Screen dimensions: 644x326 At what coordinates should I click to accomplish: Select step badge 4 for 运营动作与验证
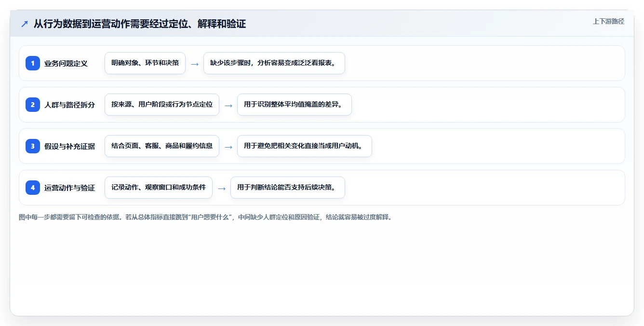coord(33,188)
